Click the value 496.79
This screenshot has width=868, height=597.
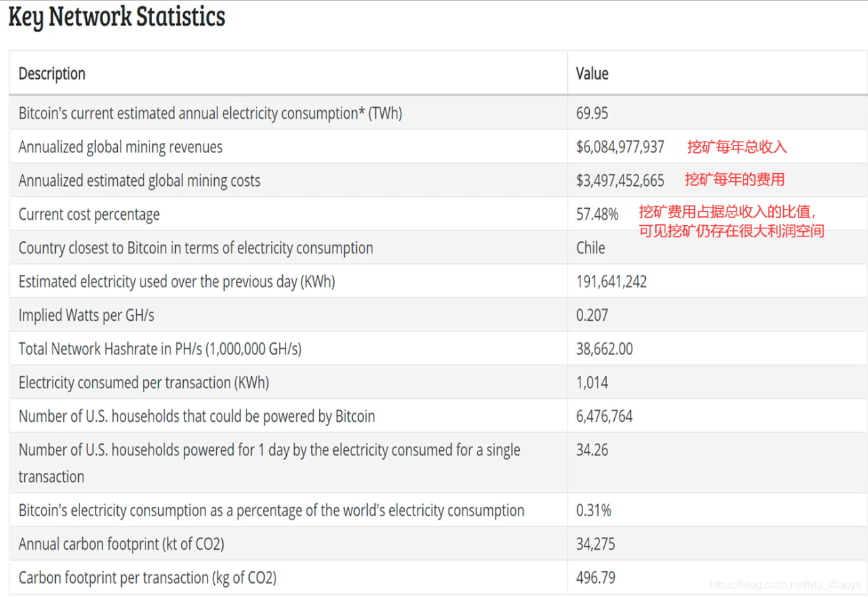click(x=596, y=577)
